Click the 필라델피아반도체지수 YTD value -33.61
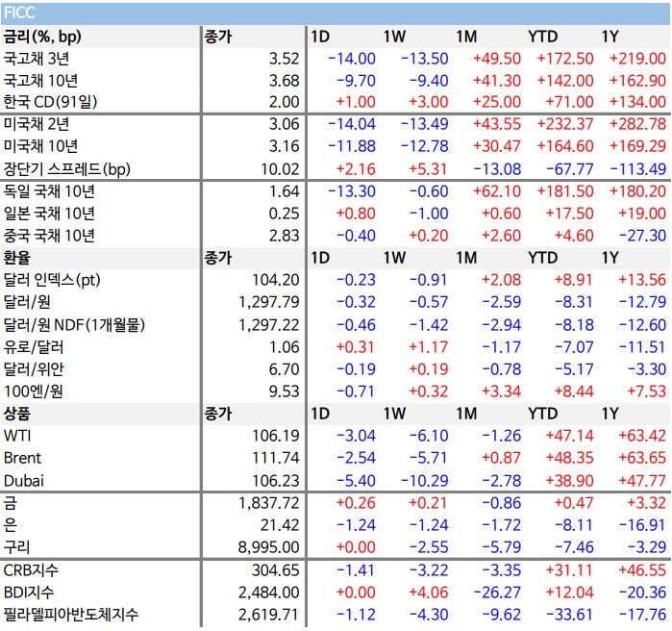This screenshot has width=672, height=631. (570, 615)
